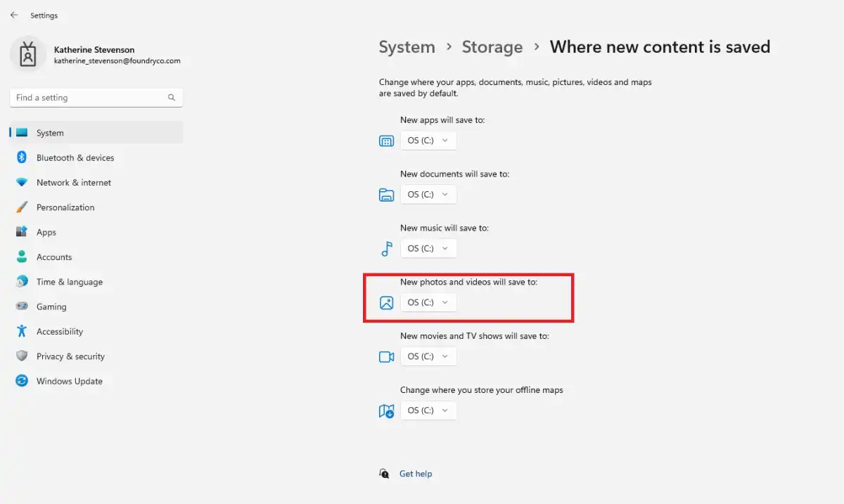Click the Get help headset icon
Screen dimensions: 844x504
(384, 474)
